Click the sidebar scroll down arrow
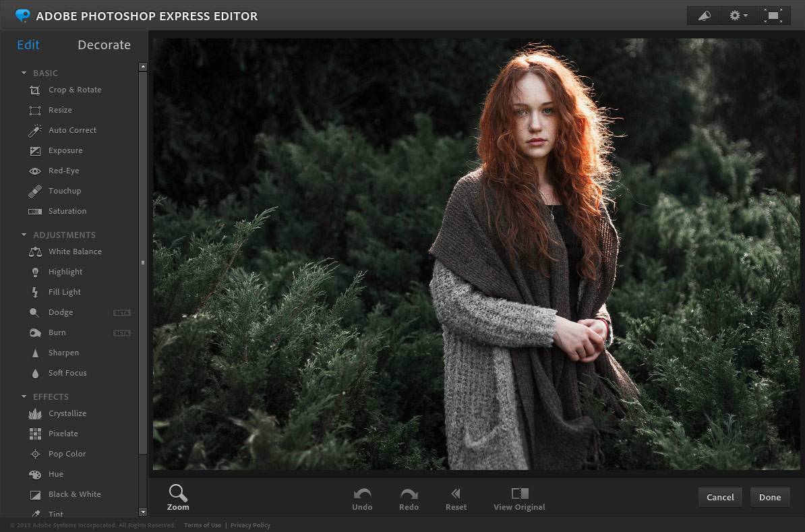 click(x=143, y=512)
